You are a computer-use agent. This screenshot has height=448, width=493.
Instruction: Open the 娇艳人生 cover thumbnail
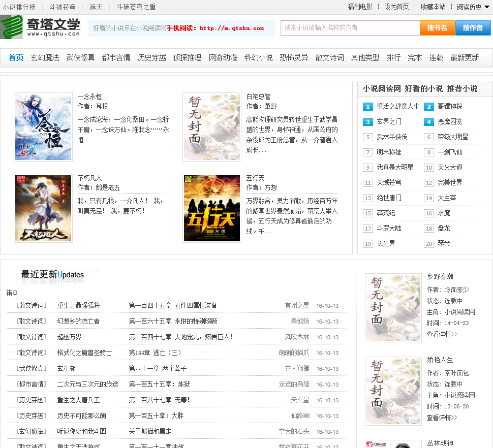click(x=393, y=391)
